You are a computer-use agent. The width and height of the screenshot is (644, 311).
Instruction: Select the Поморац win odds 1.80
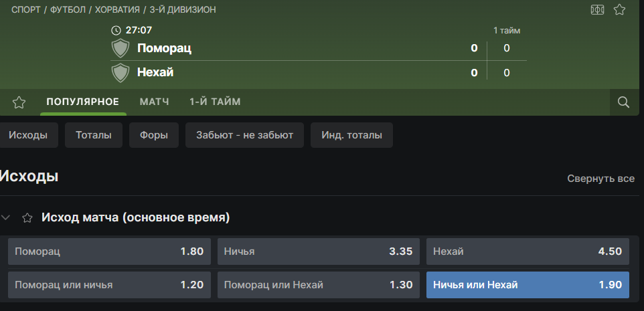click(x=109, y=251)
